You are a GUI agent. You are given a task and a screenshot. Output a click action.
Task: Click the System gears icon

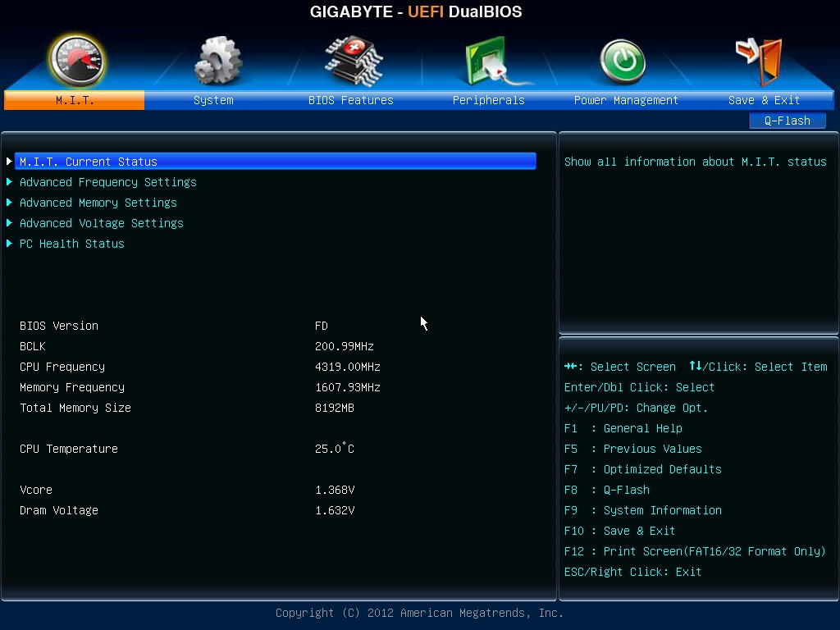218,61
